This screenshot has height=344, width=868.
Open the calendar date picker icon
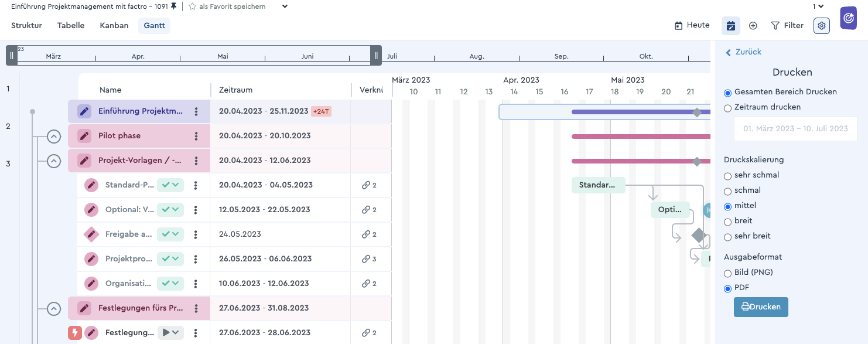pos(730,26)
